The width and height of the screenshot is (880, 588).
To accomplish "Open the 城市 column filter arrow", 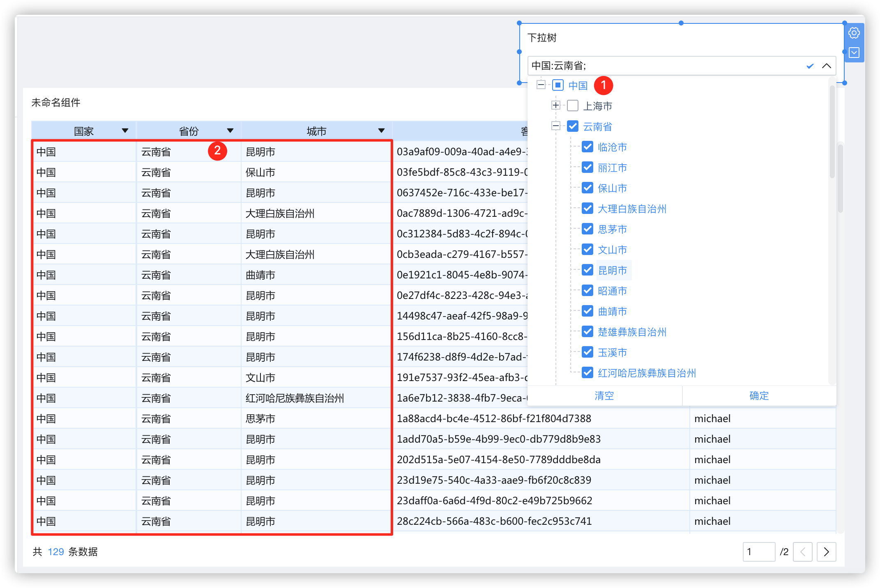I will coord(381,131).
